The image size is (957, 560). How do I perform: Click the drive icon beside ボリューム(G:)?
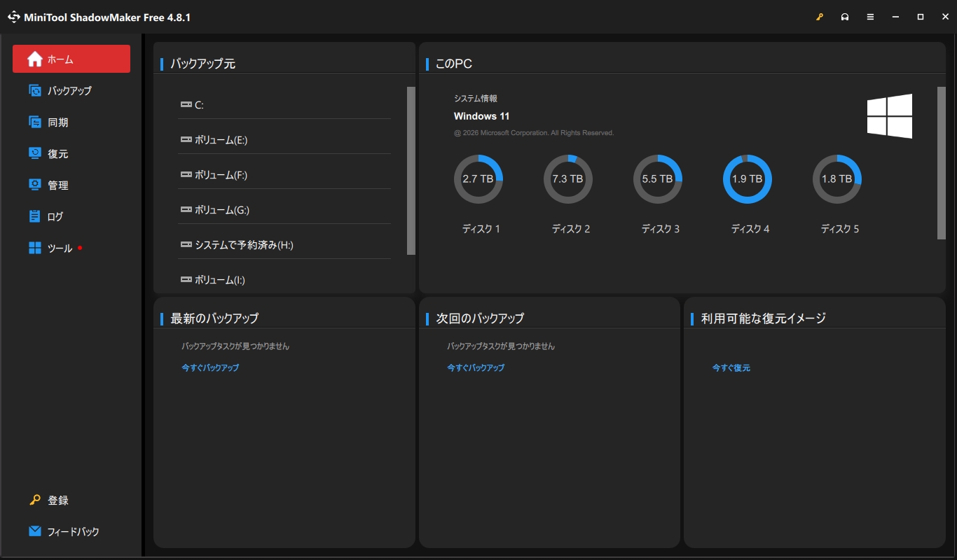click(x=186, y=209)
